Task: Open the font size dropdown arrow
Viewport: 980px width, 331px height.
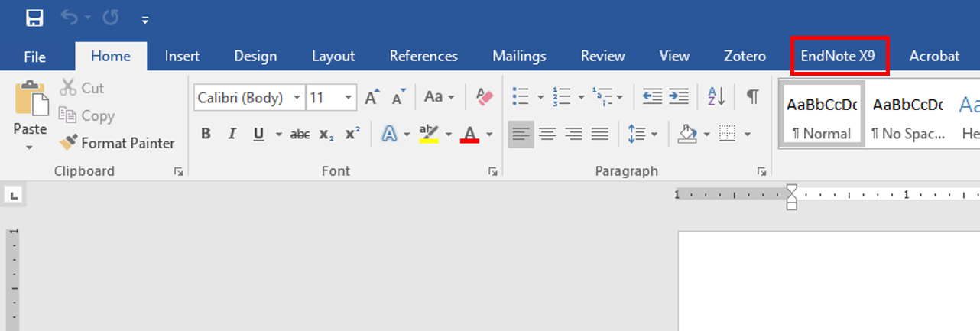Action: 349,98
